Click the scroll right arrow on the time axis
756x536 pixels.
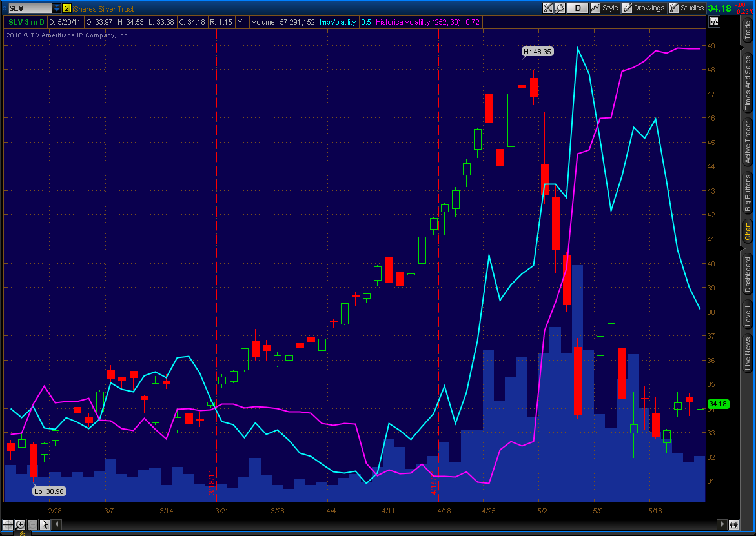[x=722, y=524]
